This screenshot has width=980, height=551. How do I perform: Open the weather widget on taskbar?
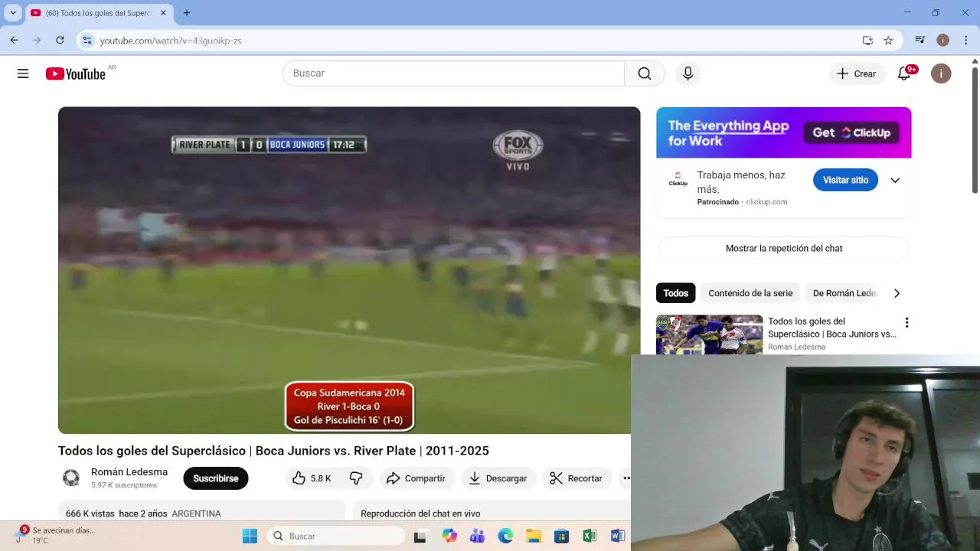point(55,535)
